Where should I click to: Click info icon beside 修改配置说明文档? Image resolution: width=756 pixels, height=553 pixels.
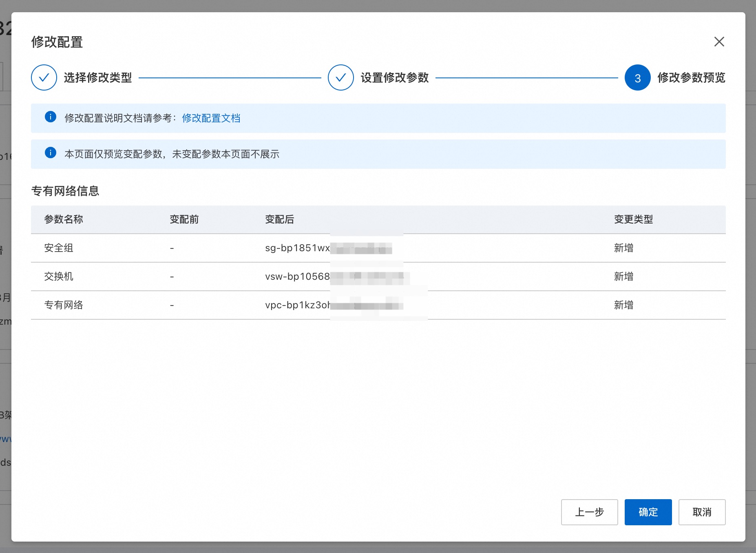(51, 117)
